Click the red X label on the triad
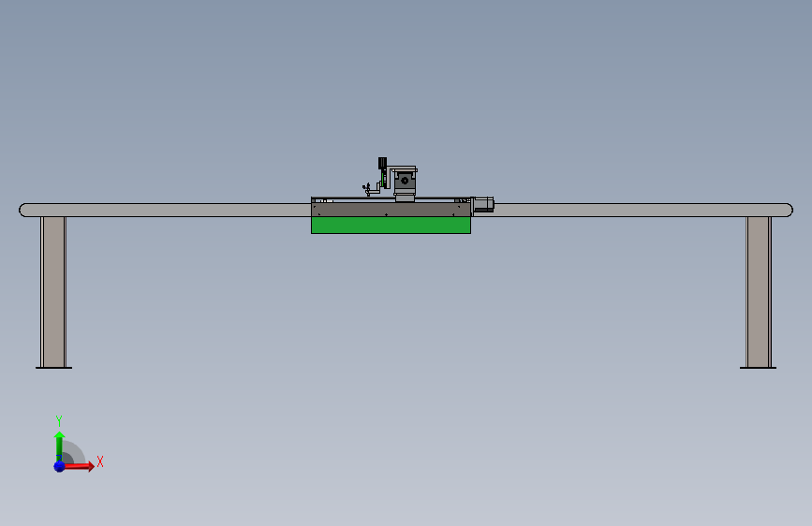 [100, 461]
